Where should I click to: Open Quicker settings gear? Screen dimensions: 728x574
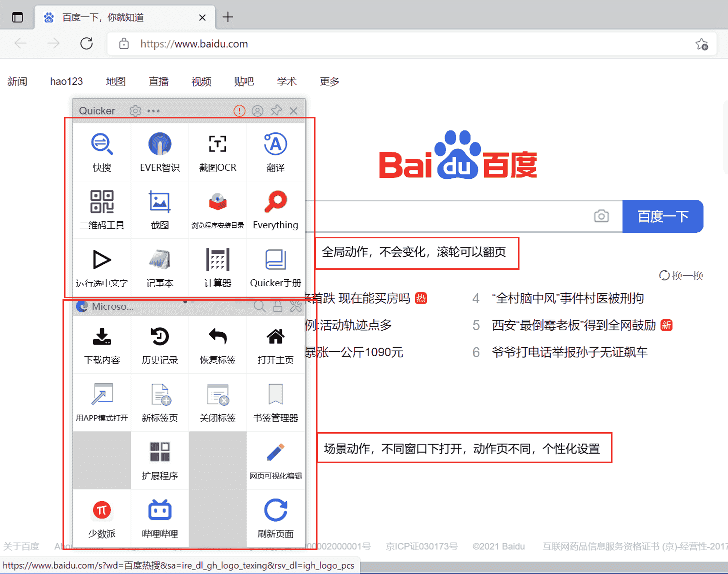(x=135, y=111)
